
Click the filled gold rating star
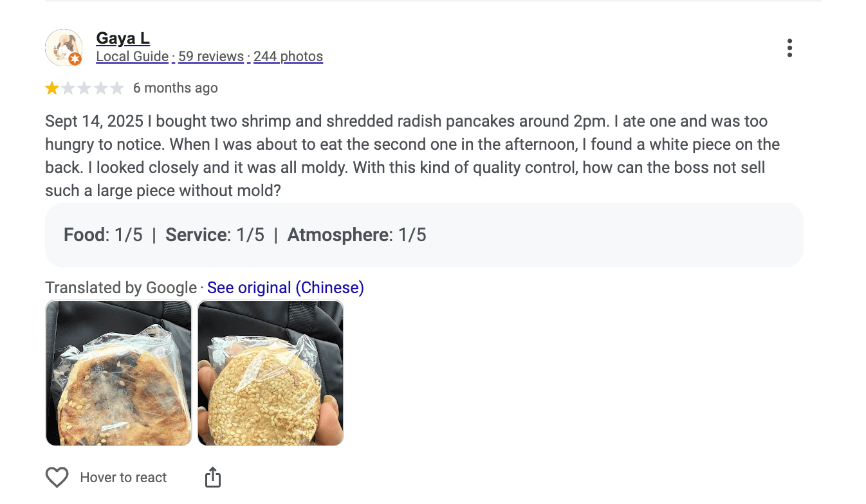coord(51,88)
